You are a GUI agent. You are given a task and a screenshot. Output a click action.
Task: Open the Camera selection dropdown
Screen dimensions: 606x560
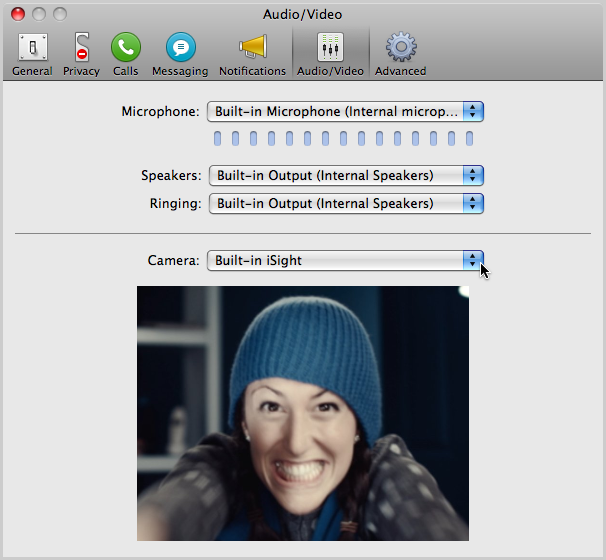(x=346, y=260)
